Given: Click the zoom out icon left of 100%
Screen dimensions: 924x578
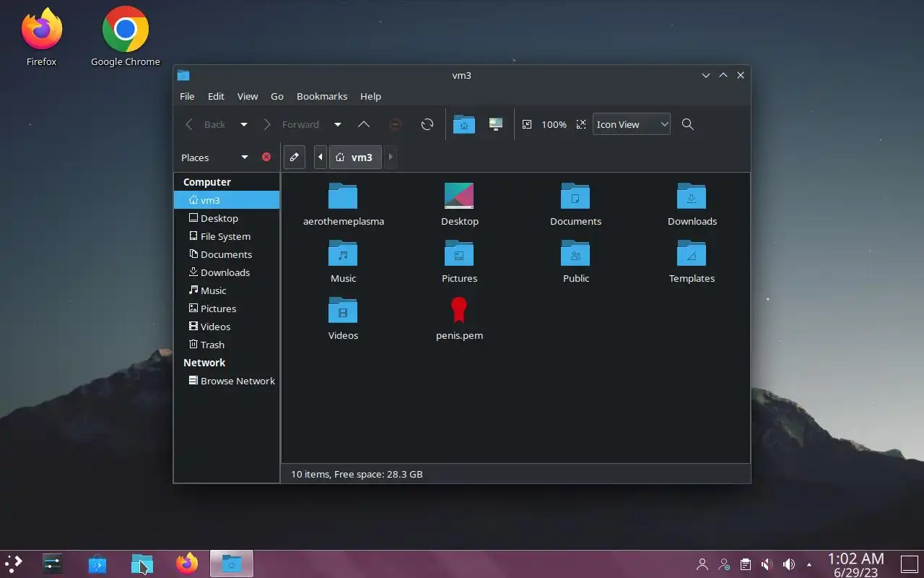Looking at the screenshot, I should point(527,124).
